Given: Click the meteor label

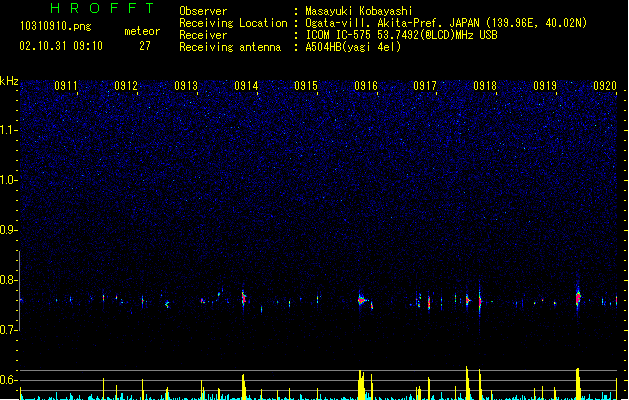Looking at the screenshot, I should (142, 31).
